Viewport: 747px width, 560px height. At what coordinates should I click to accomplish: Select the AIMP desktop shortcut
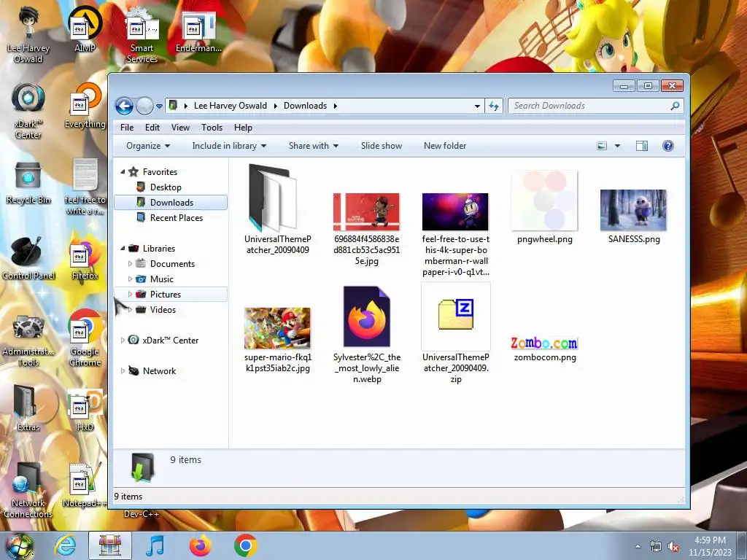pos(85,31)
